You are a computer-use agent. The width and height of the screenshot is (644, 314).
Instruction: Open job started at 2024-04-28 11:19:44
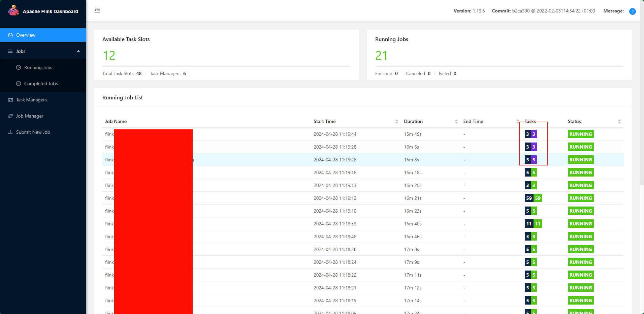point(363,134)
